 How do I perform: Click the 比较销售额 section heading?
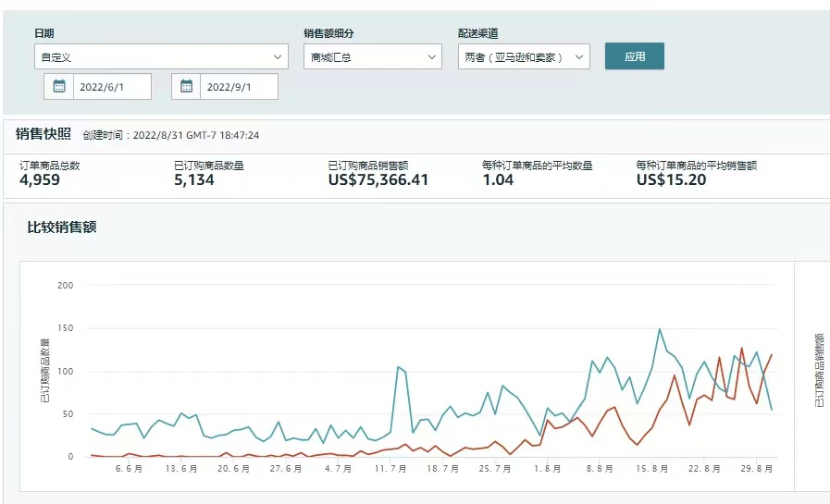coord(61,227)
